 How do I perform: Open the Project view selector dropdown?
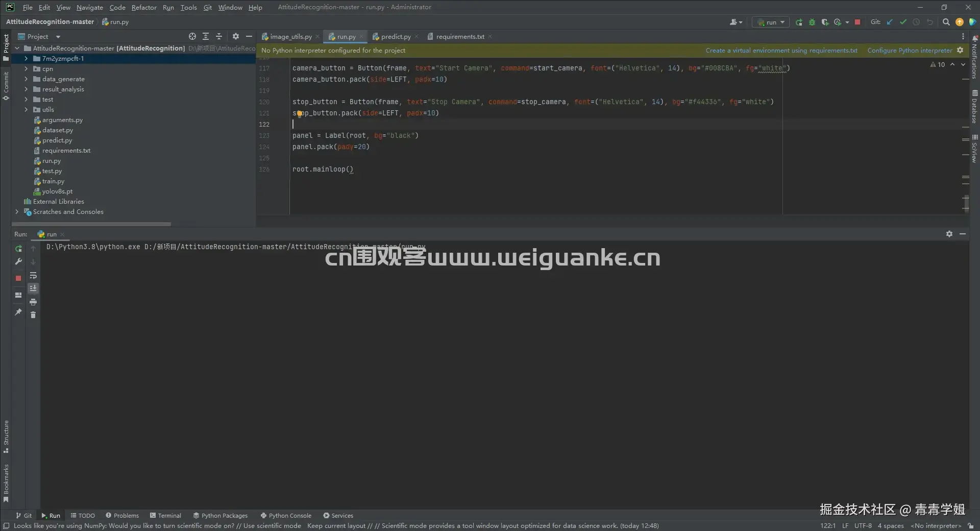39,36
